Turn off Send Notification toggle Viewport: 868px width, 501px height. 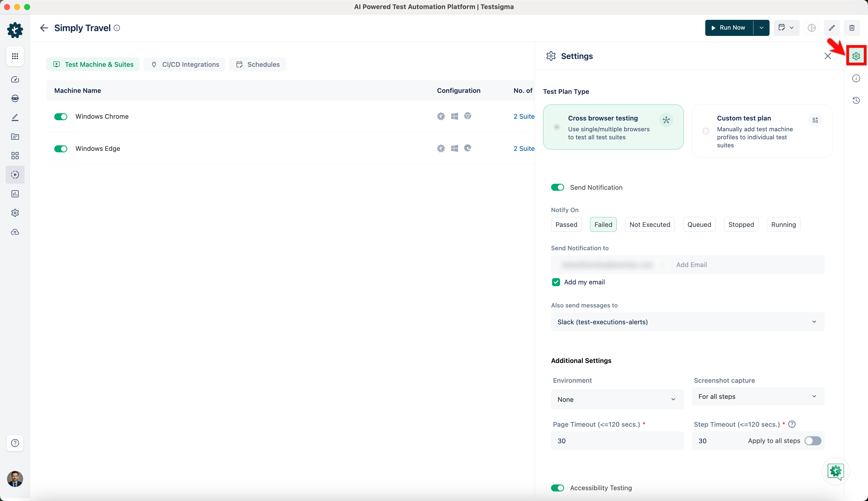click(557, 187)
